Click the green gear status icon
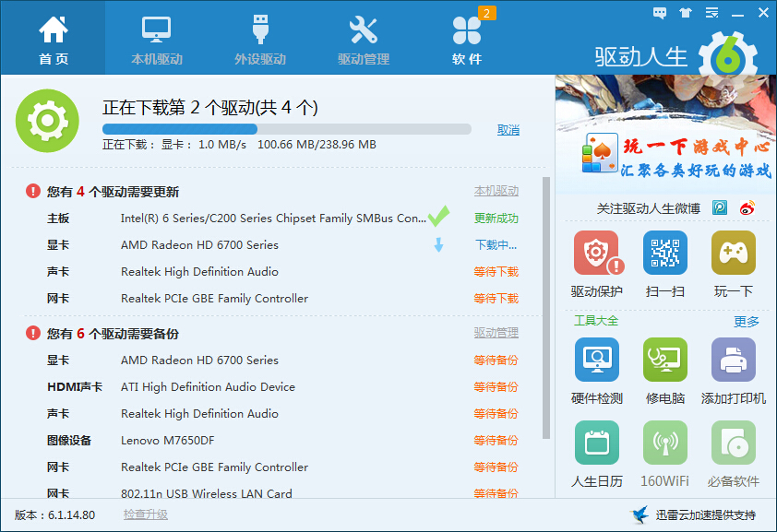Viewport: 777px width, 532px height. (47, 121)
